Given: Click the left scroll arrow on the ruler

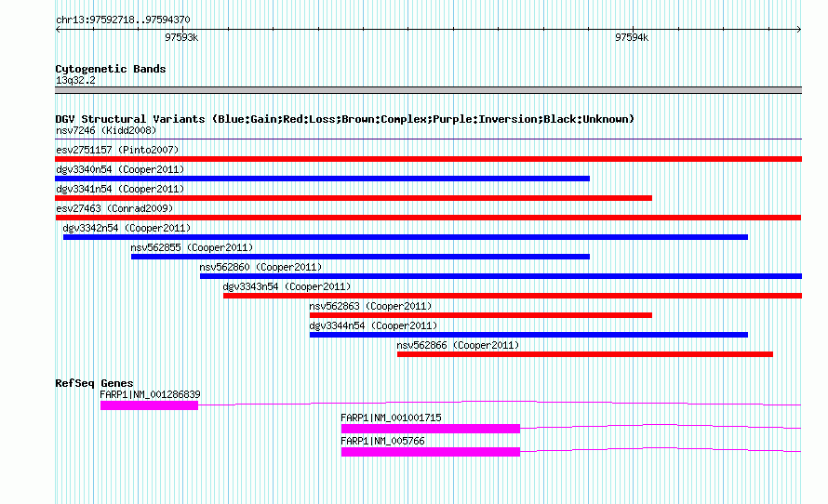Looking at the screenshot, I should pyautogui.click(x=58, y=30).
